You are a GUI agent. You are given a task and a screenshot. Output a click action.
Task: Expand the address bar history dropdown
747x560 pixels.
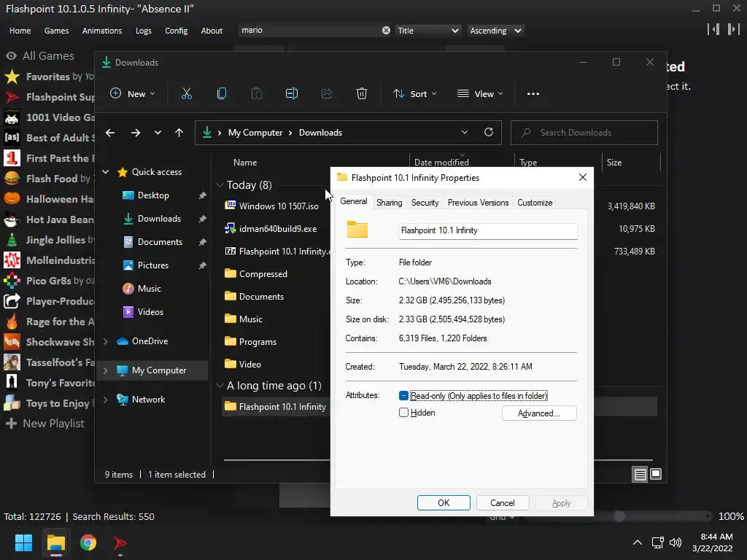coord(465,133)
